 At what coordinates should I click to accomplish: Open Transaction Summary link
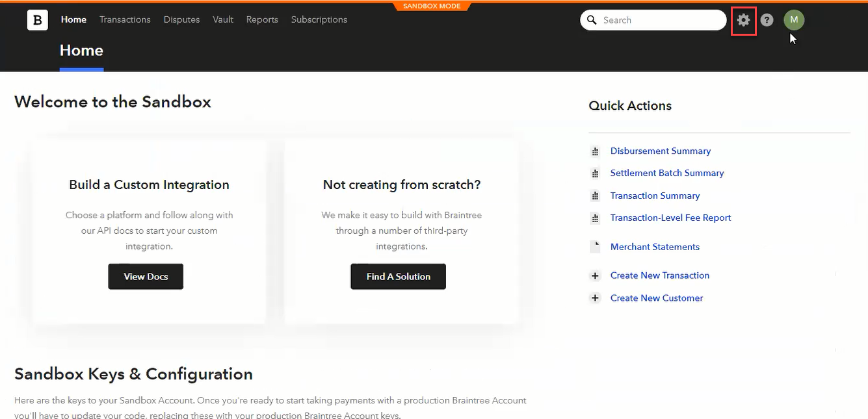[x=655, y=196]
